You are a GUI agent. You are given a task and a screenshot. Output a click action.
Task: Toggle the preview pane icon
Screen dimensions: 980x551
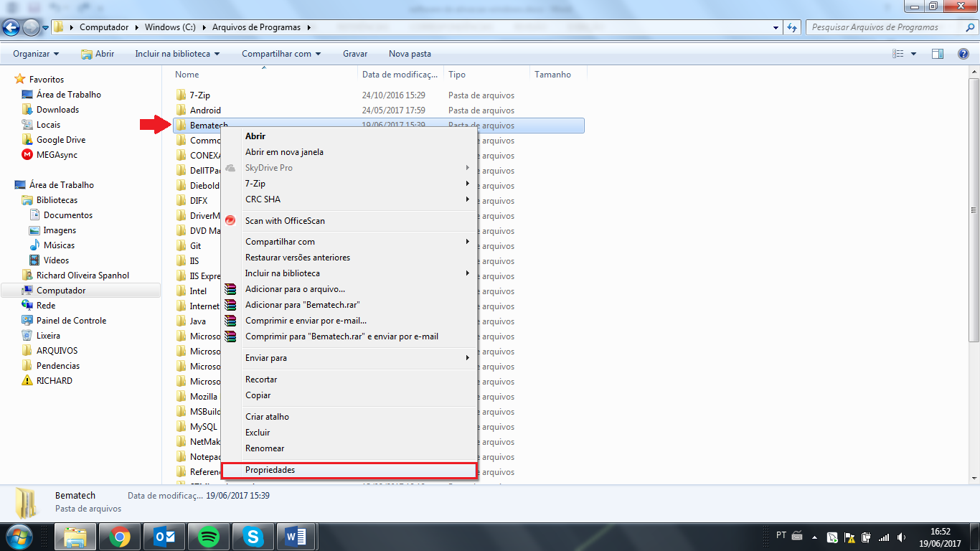click(937, 54)
